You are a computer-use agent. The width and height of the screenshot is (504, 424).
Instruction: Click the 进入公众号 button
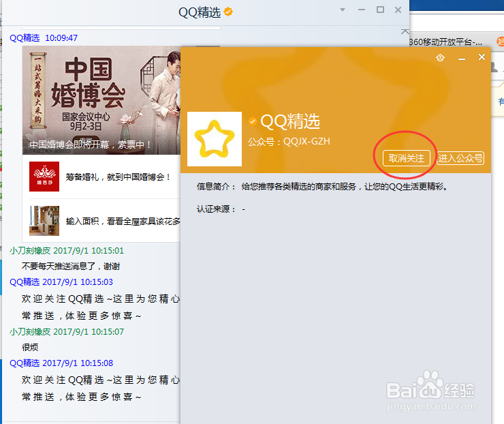460,158
